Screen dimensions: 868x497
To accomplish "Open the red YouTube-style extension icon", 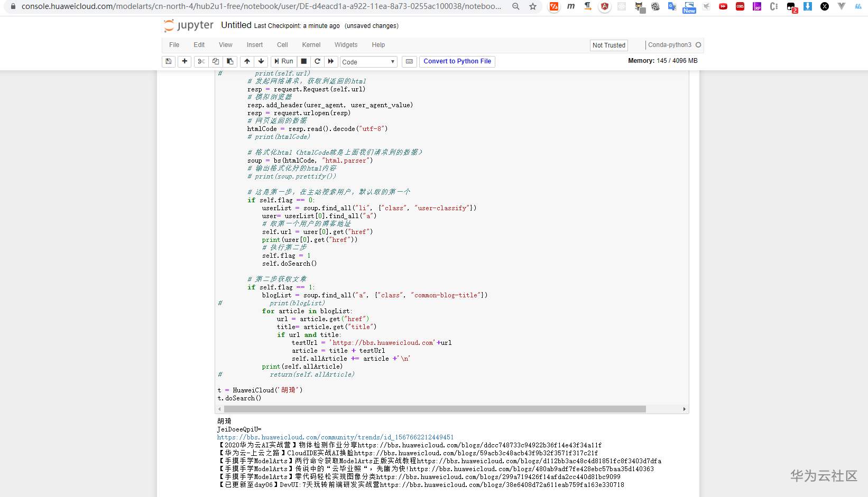I will click(x=723, y=6).
